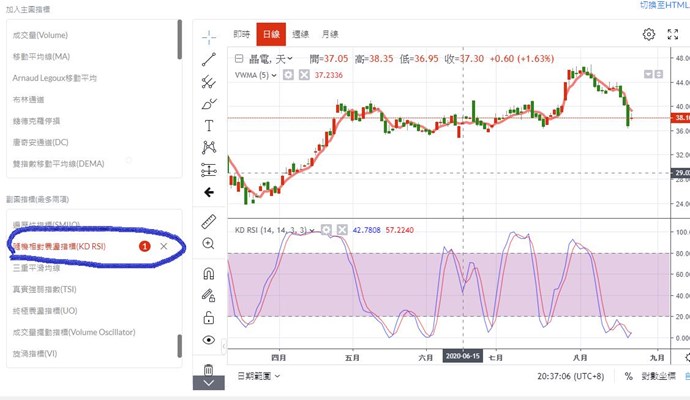Click the back arrow in drawing toolbar

[x=209, y=192]
